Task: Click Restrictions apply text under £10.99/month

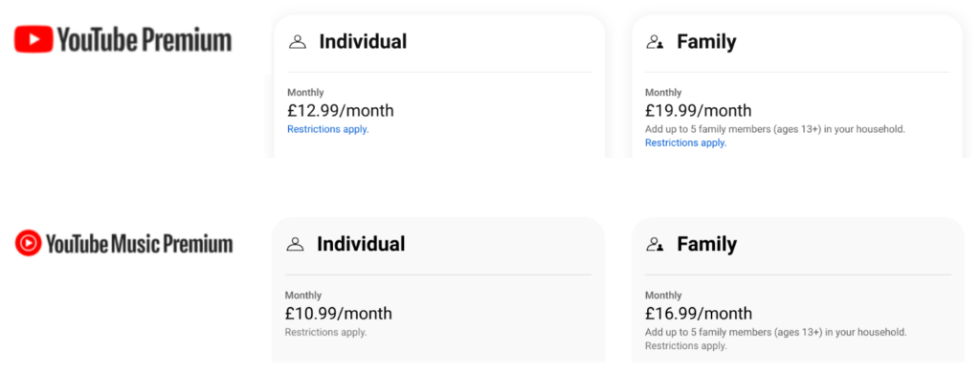Action: coord(325,332)
